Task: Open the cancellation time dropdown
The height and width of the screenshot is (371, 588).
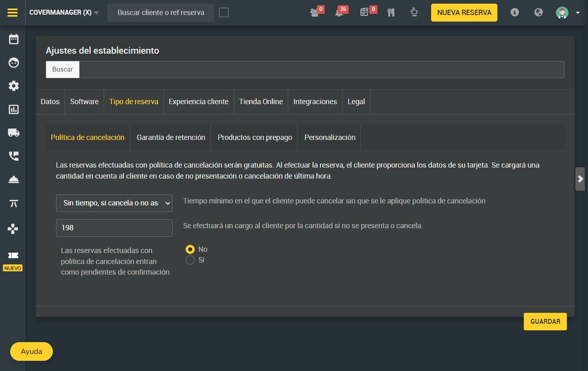Action: click(x=114, y=203)
